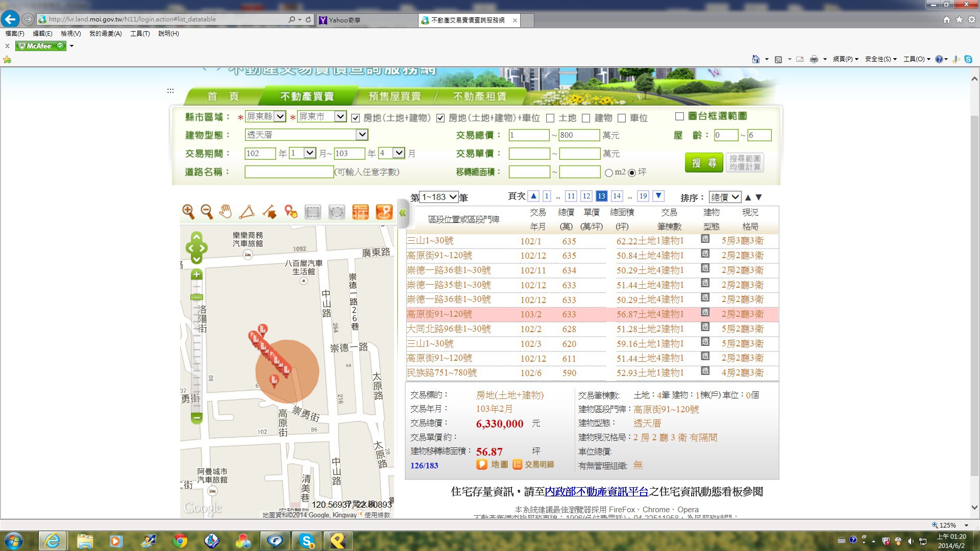The image size is (980, 551).
Task: Click the 搜尋範圍均價計算 button
Action: coord(745,163)
